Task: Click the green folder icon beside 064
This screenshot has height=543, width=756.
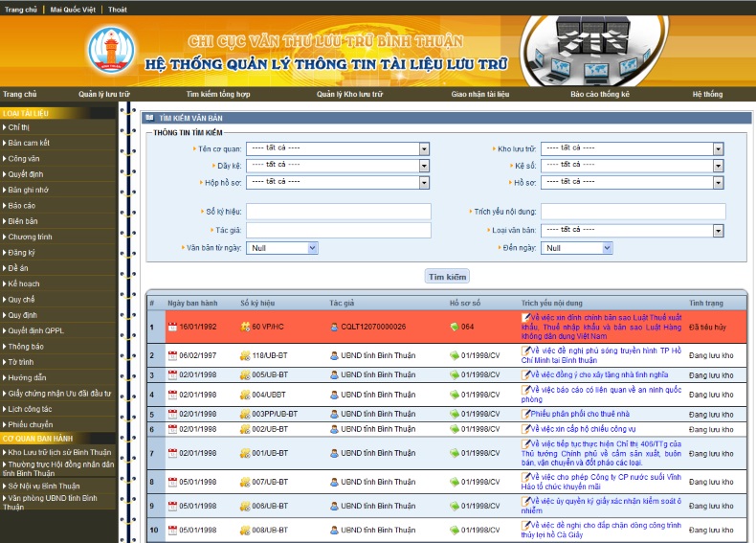Action: [x=455, y=327]
